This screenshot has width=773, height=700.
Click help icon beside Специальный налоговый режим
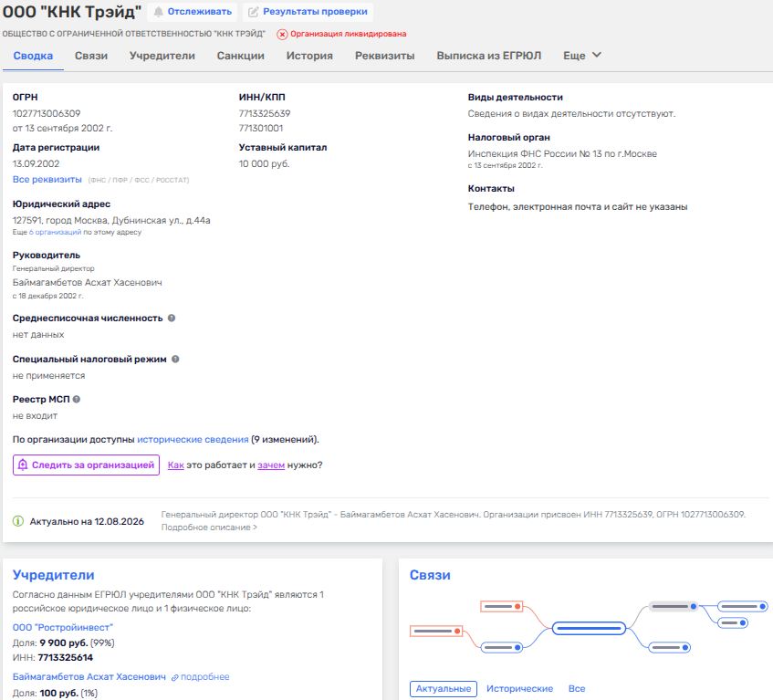click(x=175, y=359)
